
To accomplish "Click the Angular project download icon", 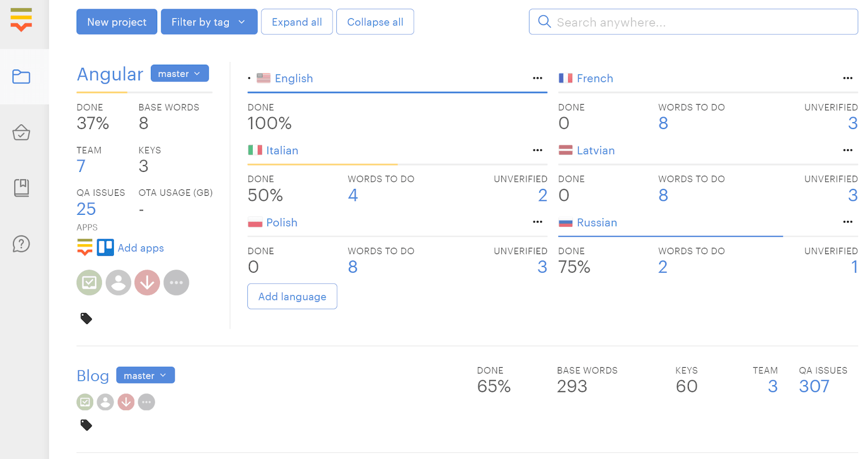I will tap(147, 283).
